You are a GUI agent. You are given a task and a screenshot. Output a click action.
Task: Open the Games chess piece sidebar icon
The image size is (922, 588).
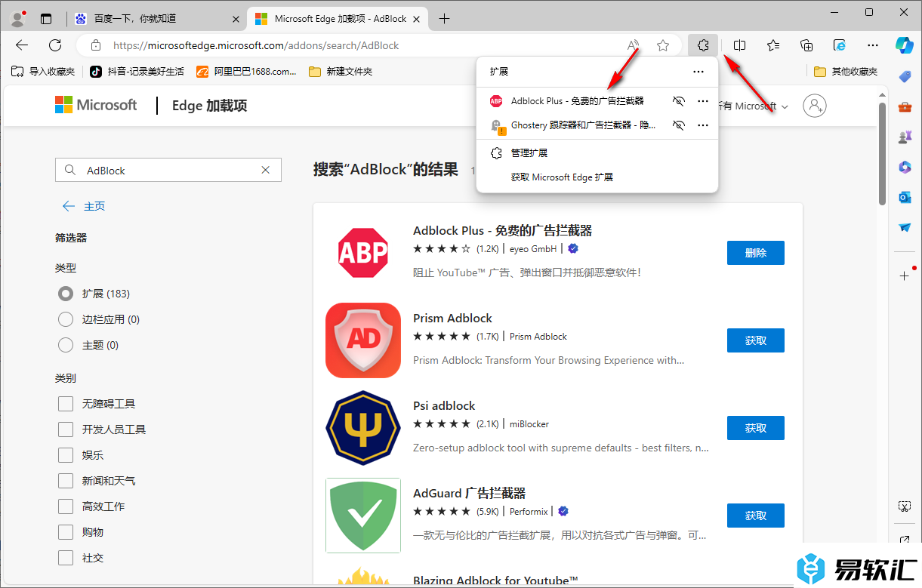pos(905,137)
